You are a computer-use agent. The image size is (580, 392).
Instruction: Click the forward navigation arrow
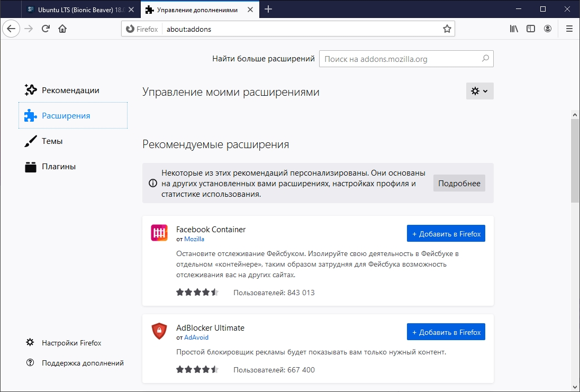click(29, 29)
